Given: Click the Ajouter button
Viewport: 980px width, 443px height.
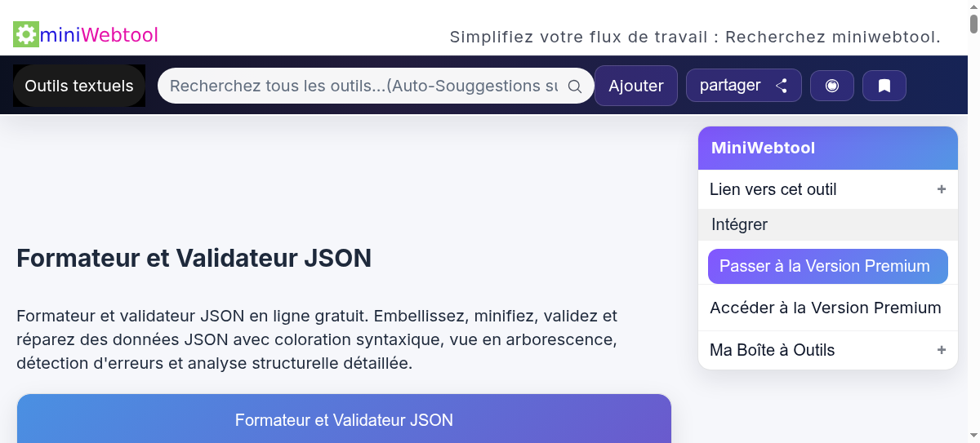Looking at the screenshot, I should 636,86.
